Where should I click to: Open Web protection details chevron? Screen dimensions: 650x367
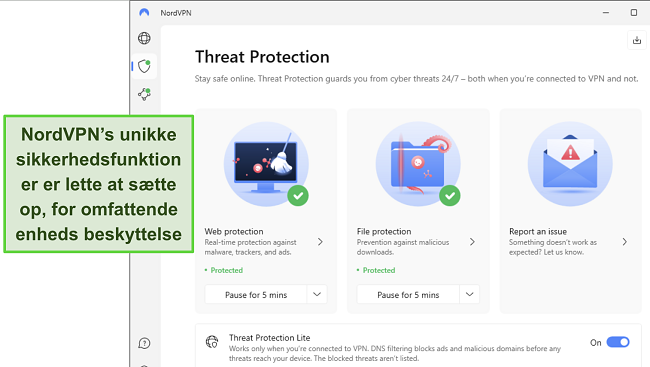tap(320, 242)
